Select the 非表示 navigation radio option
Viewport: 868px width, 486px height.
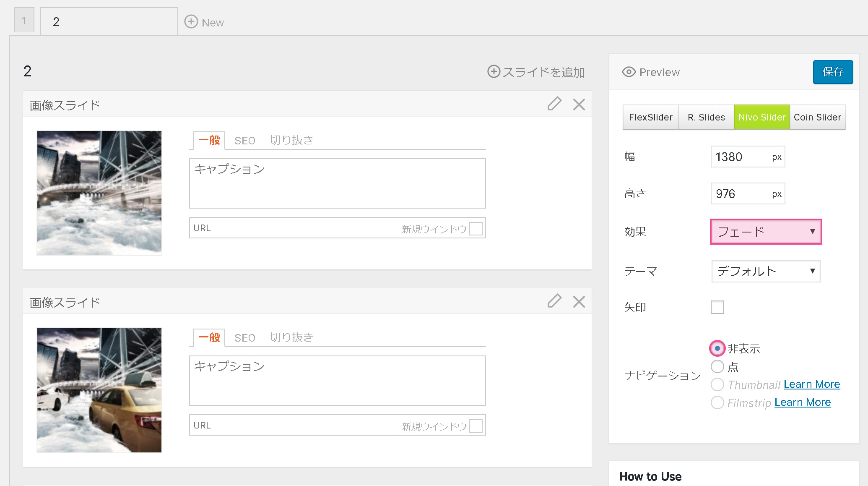pyautogui.click(x=717, y=348)
